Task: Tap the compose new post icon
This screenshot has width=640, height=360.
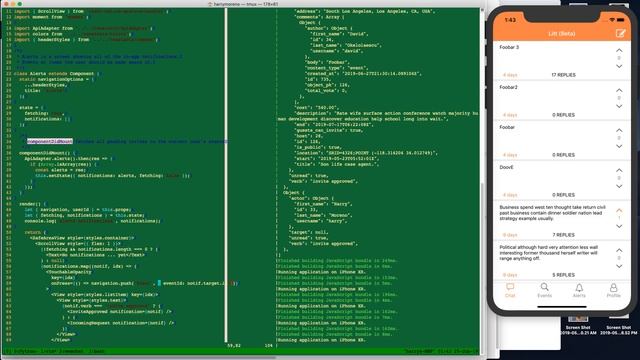Action: [620, 33]
